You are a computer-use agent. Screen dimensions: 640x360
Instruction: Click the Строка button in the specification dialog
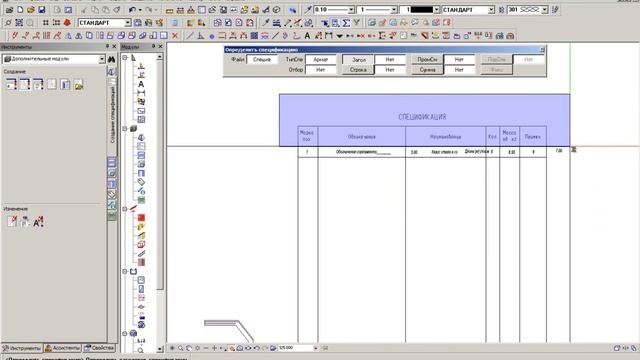pos(358,70)
